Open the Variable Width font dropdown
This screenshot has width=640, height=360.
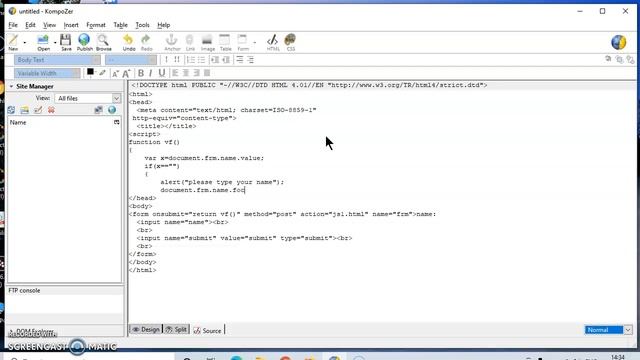47,73
